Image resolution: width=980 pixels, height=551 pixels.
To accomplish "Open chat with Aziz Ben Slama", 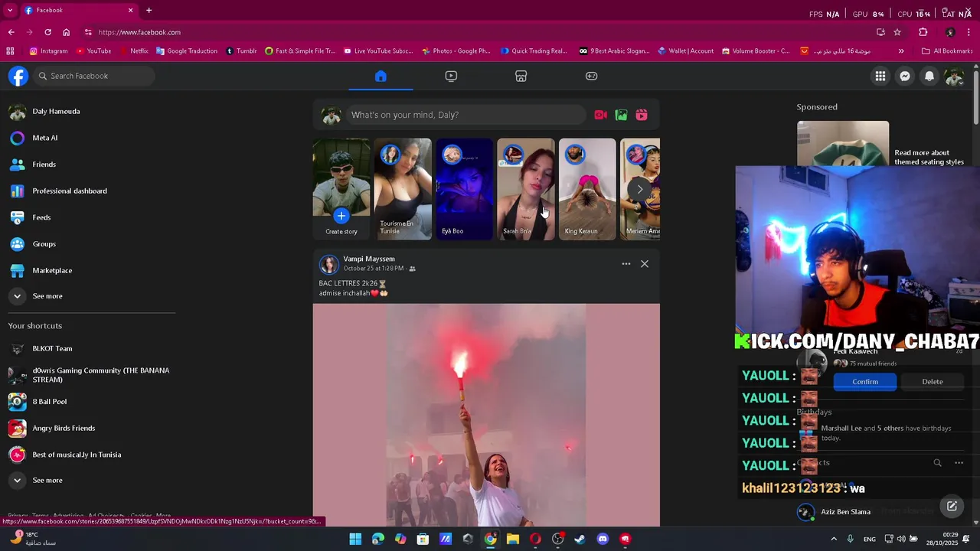I will (845, 512).
